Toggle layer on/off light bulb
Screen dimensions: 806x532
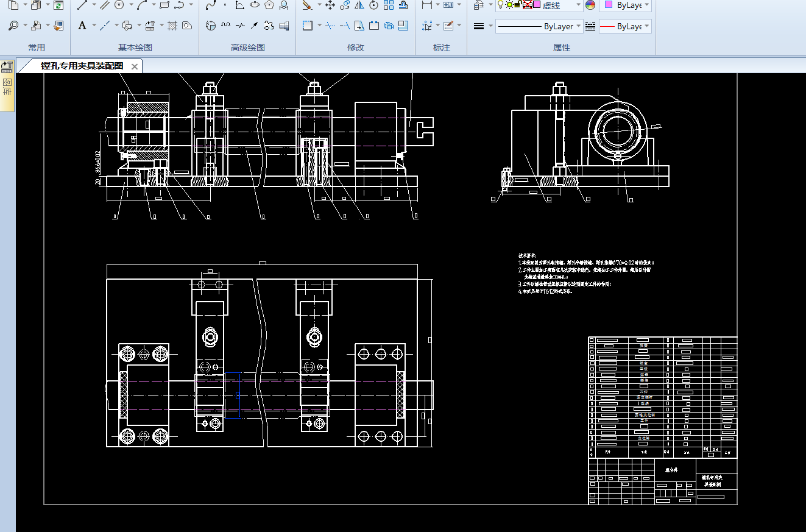[x=501, y=5]
